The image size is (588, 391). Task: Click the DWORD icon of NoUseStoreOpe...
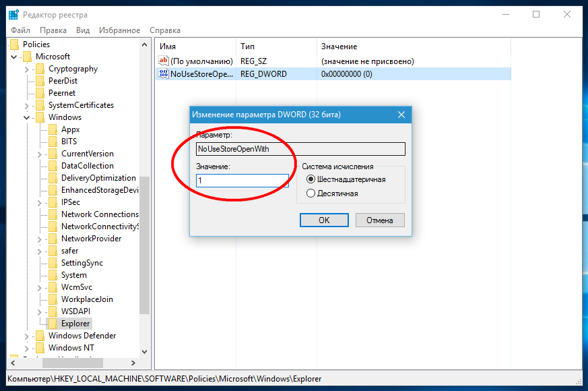164,73
